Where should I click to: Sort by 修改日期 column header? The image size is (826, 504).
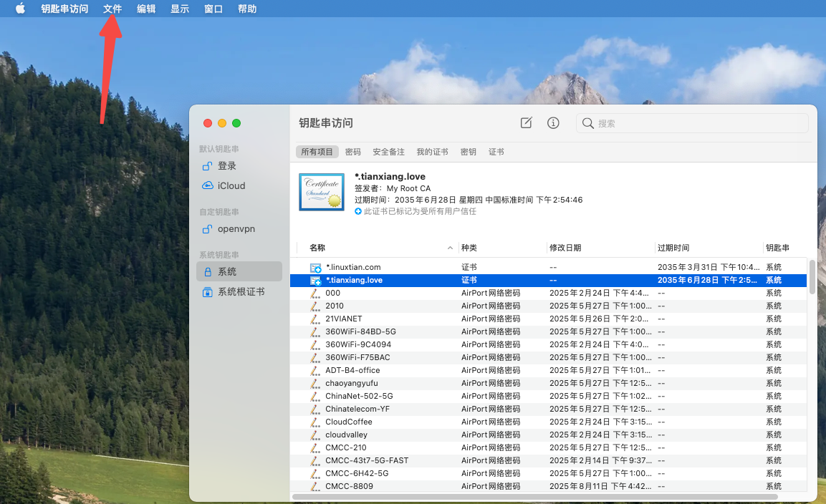565,248
